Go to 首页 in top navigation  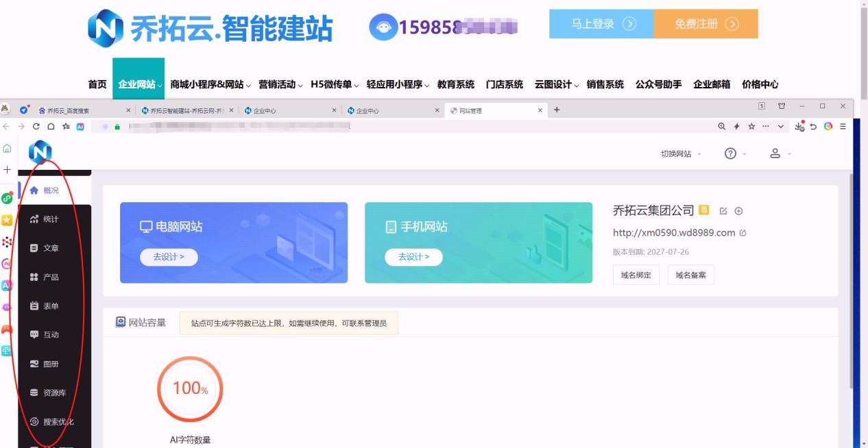point(97,84)
